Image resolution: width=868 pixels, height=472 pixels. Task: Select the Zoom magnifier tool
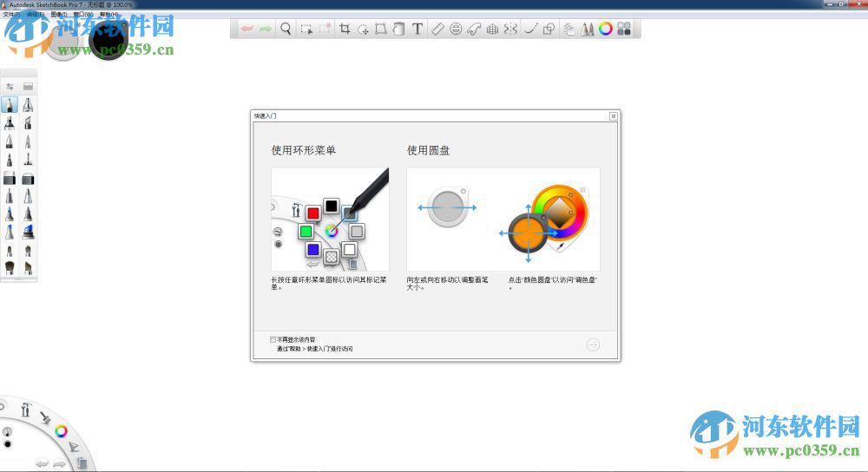tap(286, 29)
